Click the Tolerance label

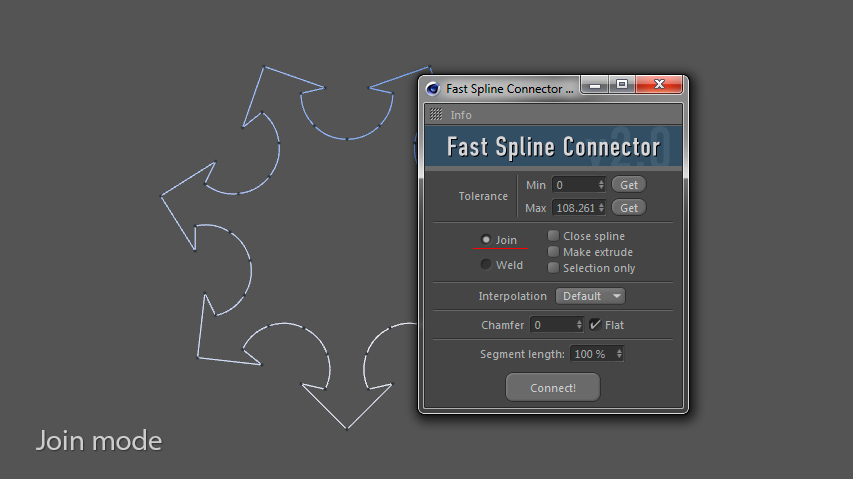483,196
